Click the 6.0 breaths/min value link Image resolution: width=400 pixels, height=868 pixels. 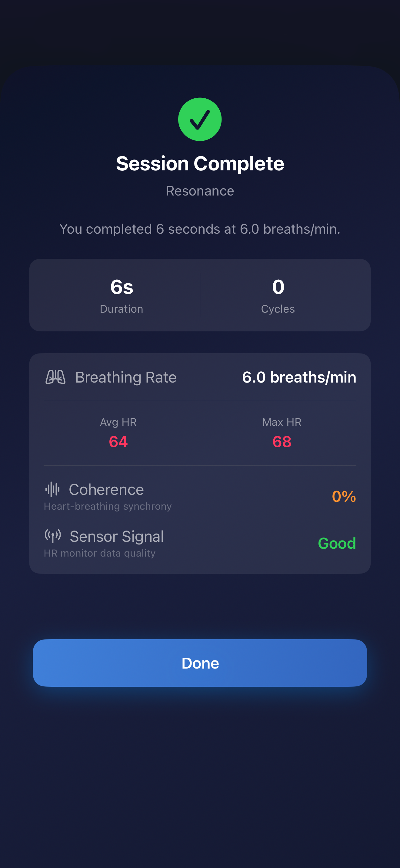[299, 377]
